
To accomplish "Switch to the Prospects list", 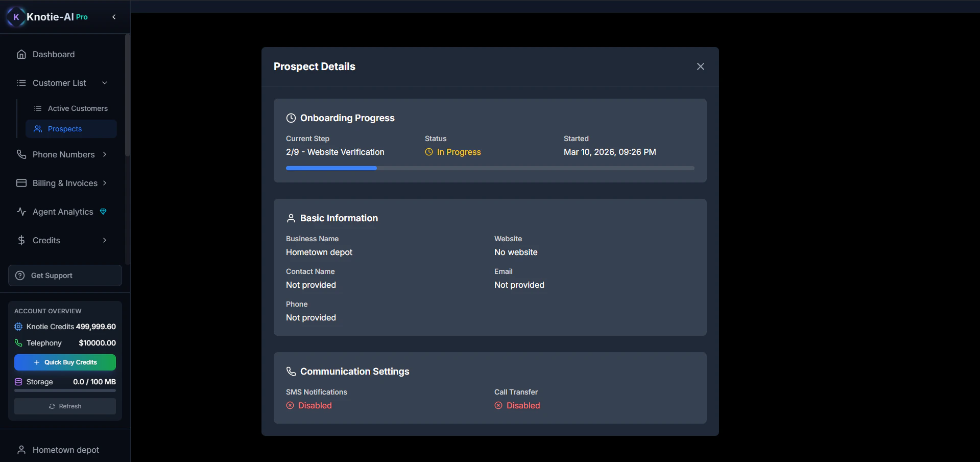I will tap(64, 129).
